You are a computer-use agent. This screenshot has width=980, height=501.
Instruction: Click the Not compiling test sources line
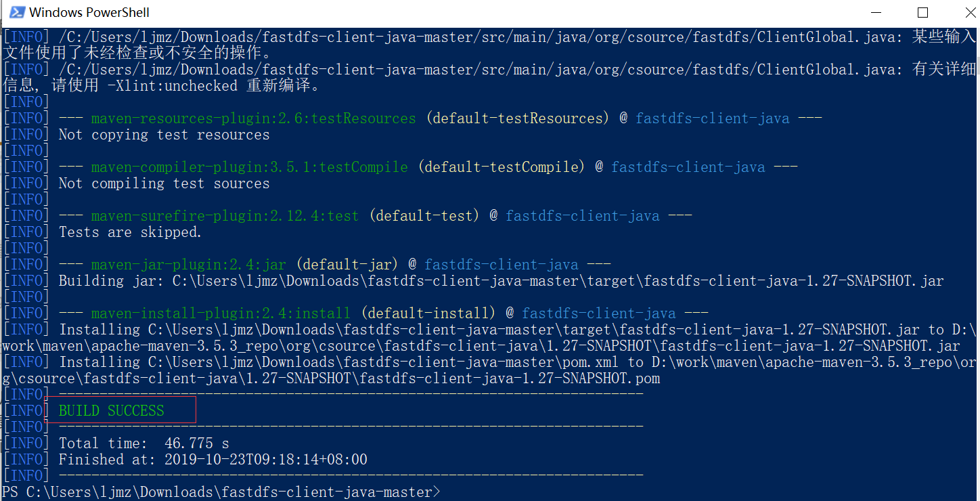click(x=162, y=182)
